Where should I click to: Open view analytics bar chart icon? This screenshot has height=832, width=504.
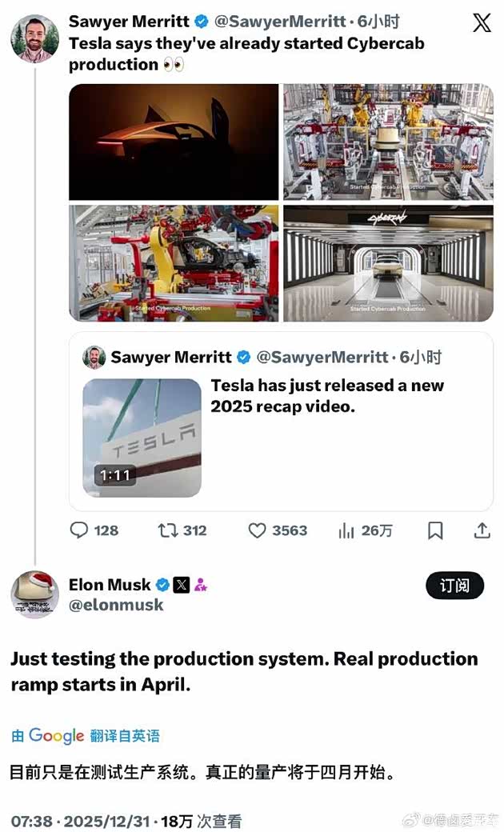pyautogui.click(x=346, y=530)
